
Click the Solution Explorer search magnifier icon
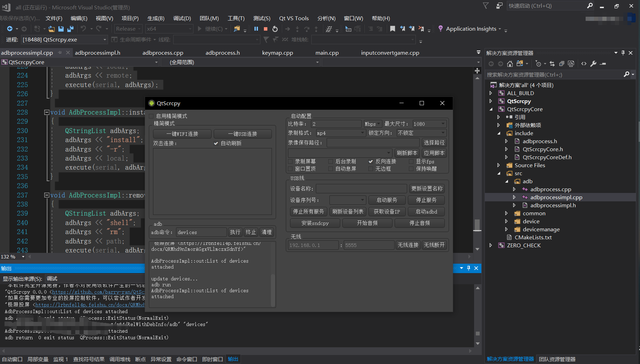tap(626, 74)
